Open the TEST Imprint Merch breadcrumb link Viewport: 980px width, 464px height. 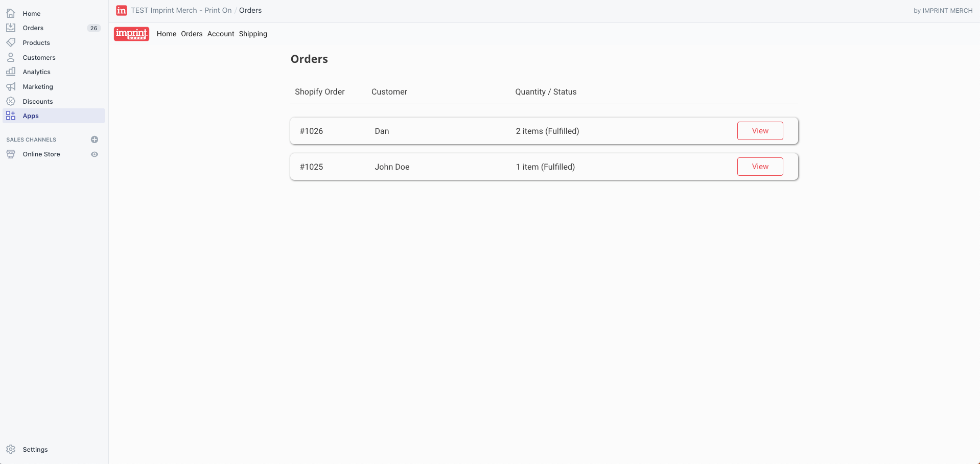[181, 10]
